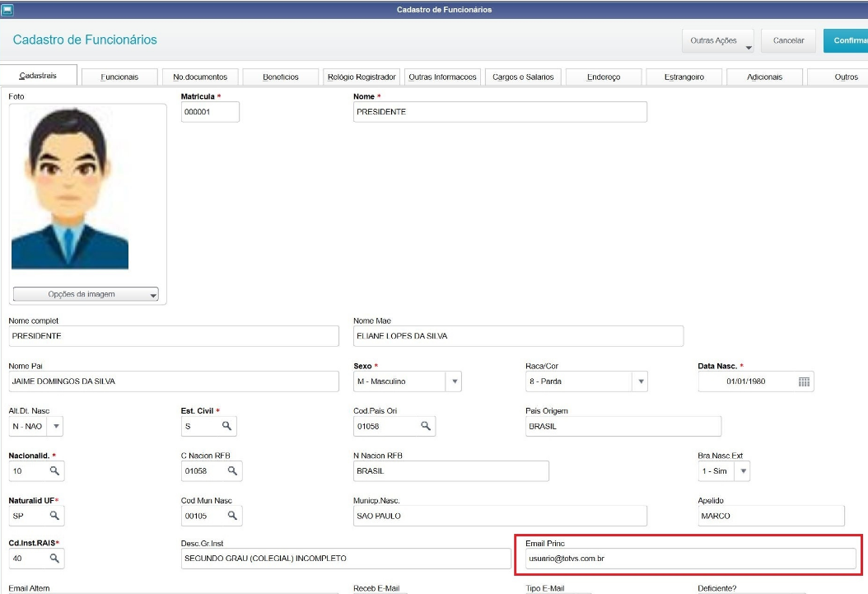Viewport: 868px width, 594px height.
Task: Click the search icon in C Nacion RFB
Action: (232, 471)
